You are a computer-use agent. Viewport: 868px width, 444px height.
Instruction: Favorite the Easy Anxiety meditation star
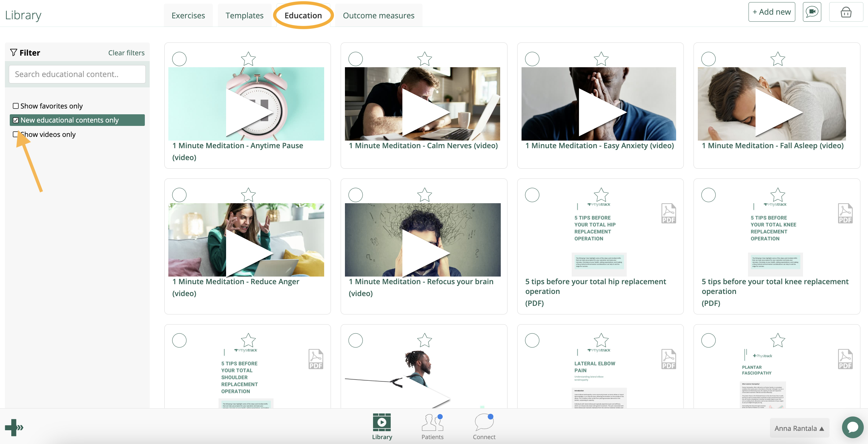[x=601, y=59]
